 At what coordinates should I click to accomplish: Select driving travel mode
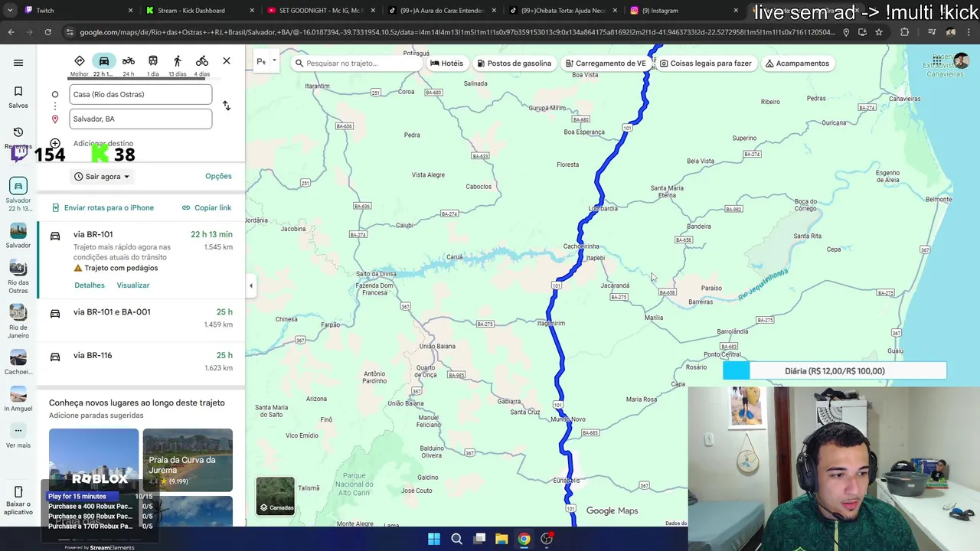(104, 61)
